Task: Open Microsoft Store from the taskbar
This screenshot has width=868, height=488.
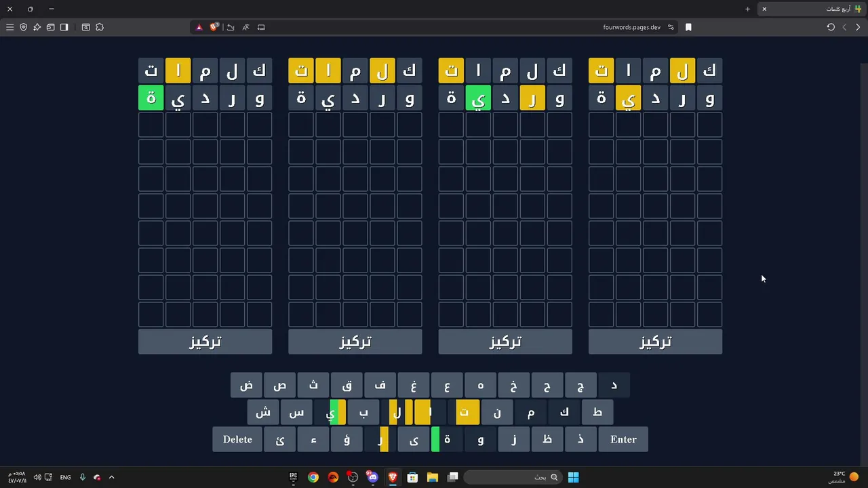Action: (x=412, y=477)
